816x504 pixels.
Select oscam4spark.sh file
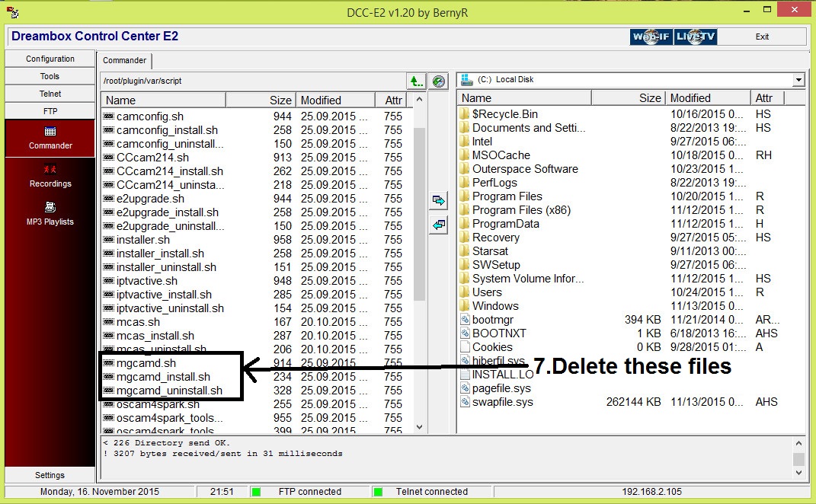pos(158,404)
